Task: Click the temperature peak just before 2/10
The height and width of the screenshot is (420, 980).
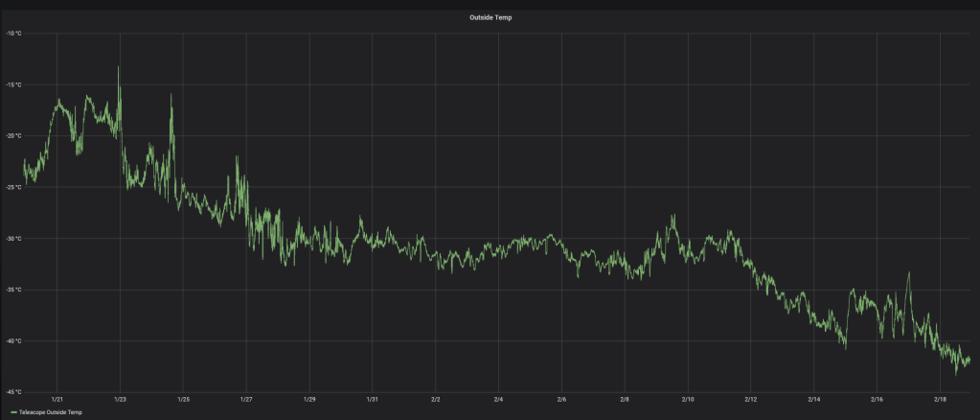Action: (673, 216)
